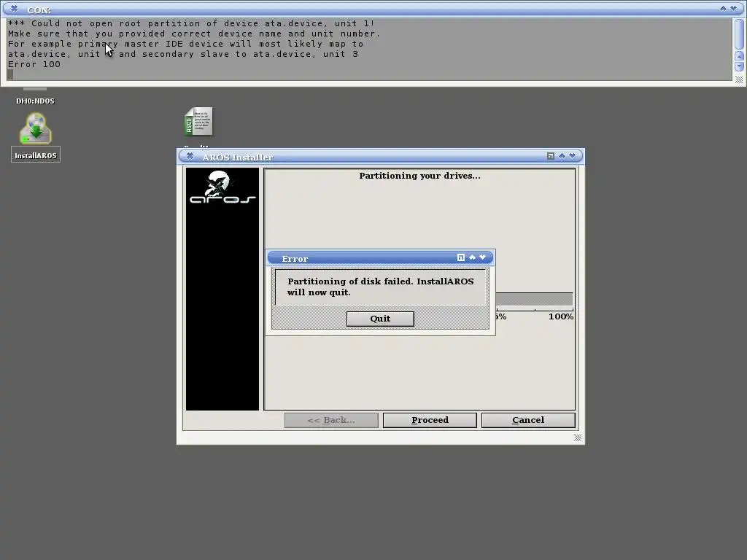Click down-arrow gadget in CON: title bar

tap(734, 9)
